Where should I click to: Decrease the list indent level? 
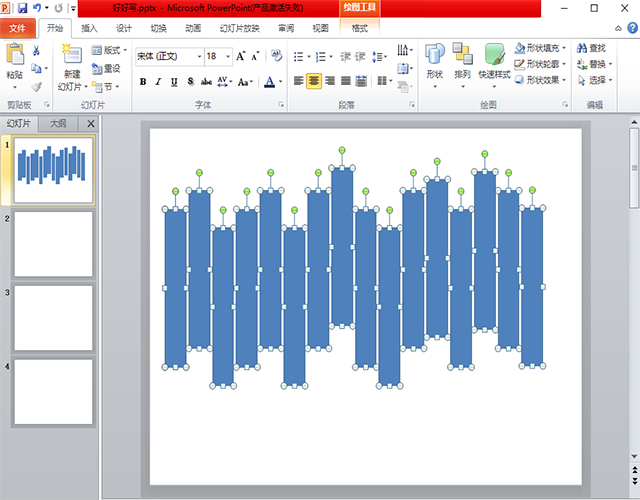pyautogui.click(x=346, y=56)
